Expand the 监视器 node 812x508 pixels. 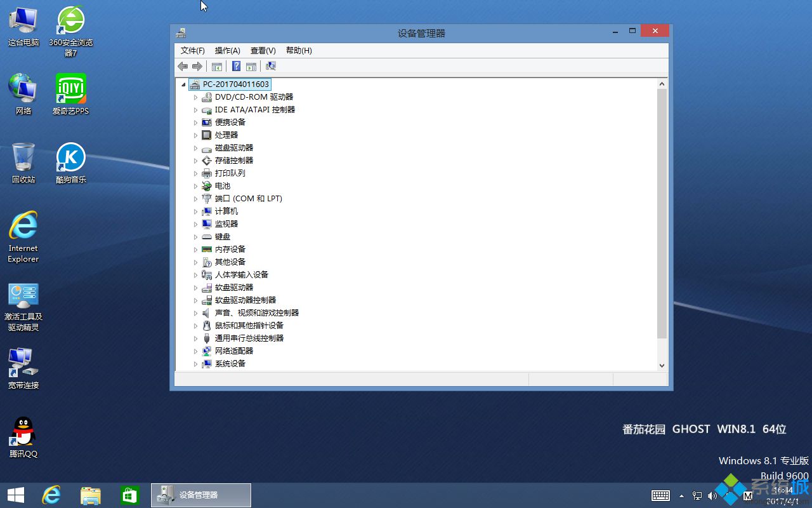196,224
